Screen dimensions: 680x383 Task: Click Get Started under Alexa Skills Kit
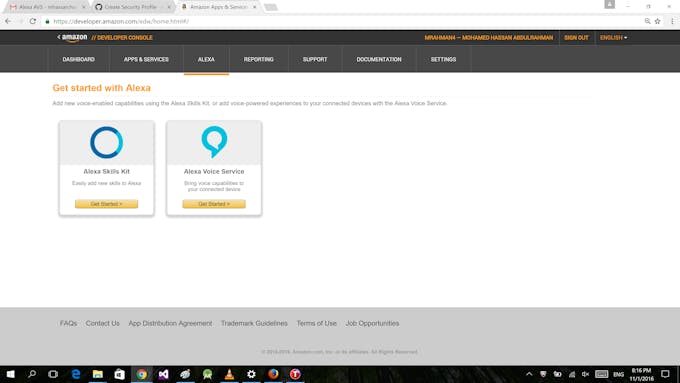coord(107,204)
